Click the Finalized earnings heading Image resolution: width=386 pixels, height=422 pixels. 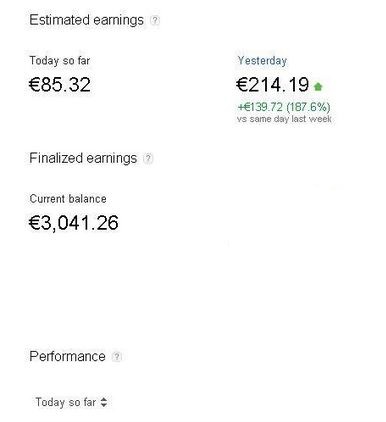coord(83,158)
